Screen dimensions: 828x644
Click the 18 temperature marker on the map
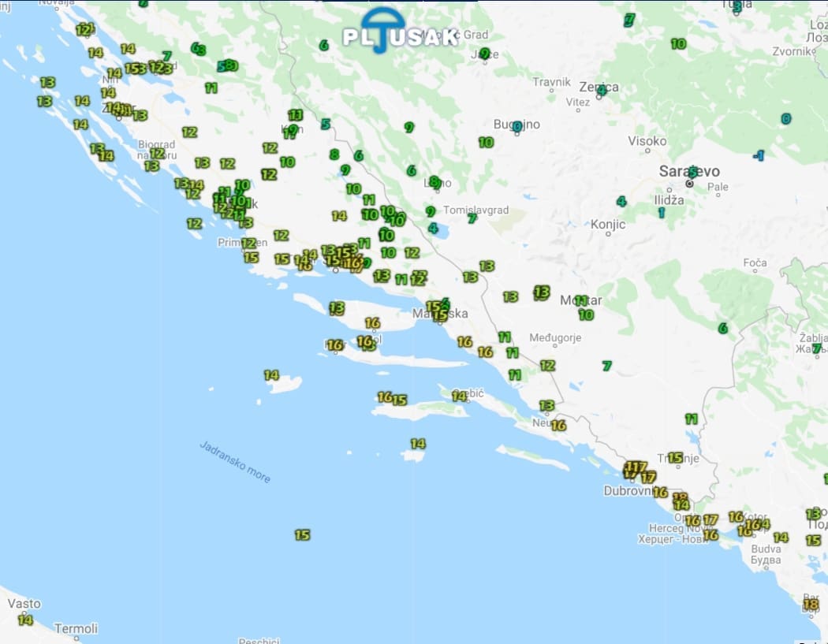point(810,605)
